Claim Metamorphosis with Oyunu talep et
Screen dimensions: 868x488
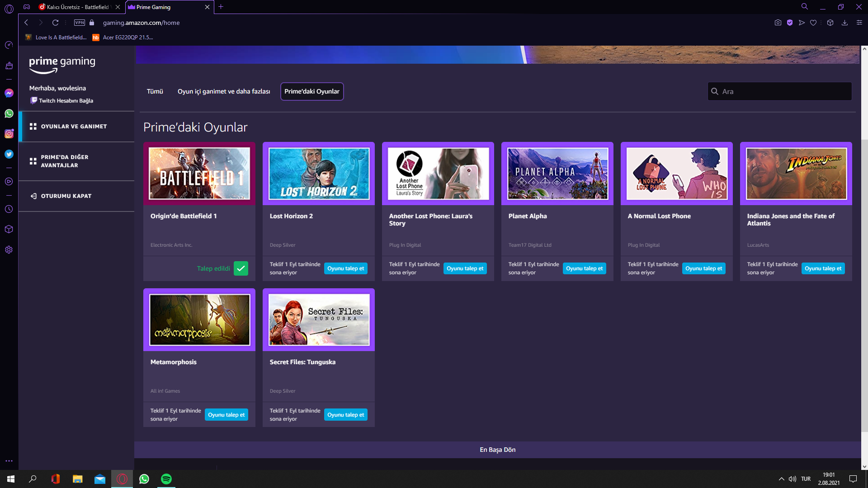pyautogui.click(x=226, y=415)
